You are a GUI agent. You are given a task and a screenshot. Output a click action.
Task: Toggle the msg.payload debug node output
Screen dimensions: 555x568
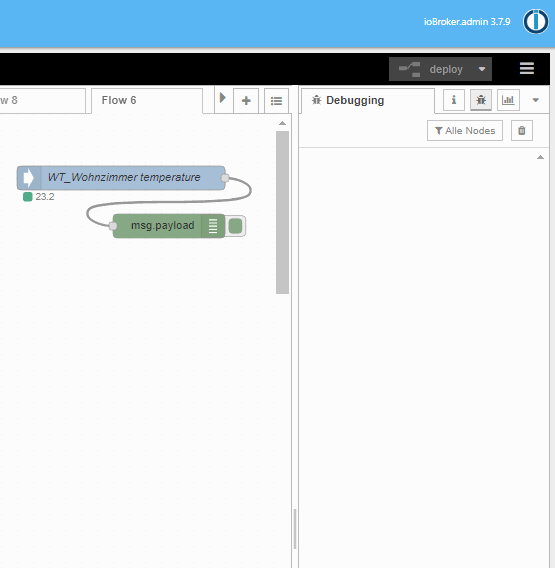pos(235,226)
